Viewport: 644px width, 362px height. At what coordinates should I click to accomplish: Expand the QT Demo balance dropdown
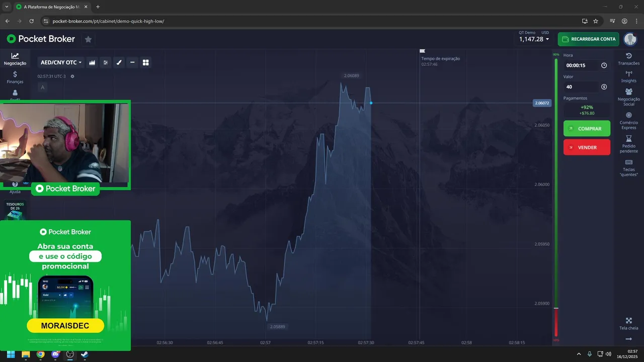(534, 39)
